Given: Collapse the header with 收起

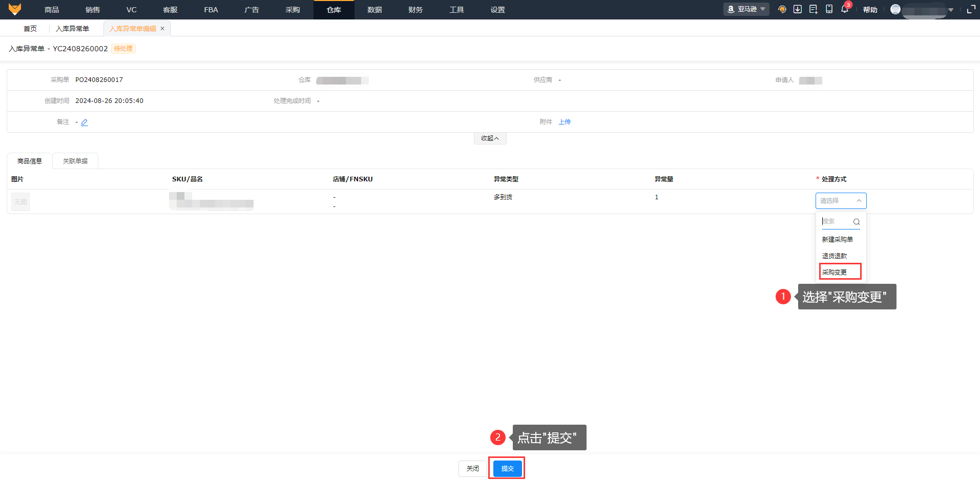Looking at the screenshot, I should tap(490, 138).
